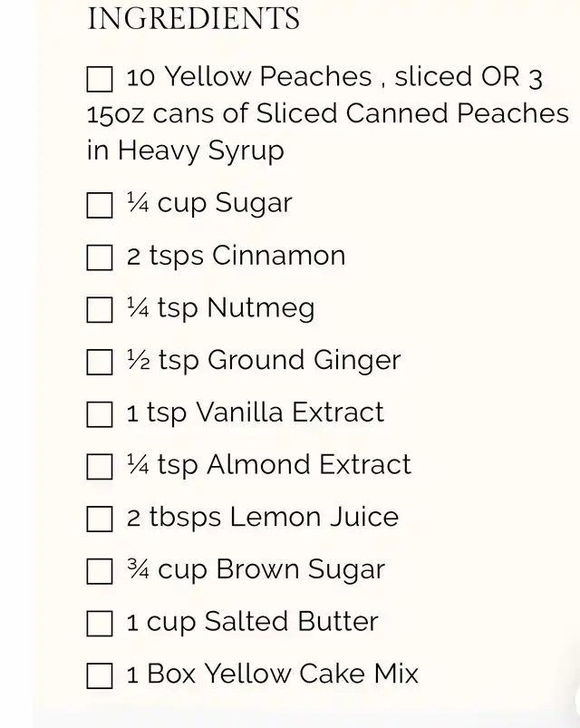
Task: Click the Ground Ginger label text
Action: [304, 361]
